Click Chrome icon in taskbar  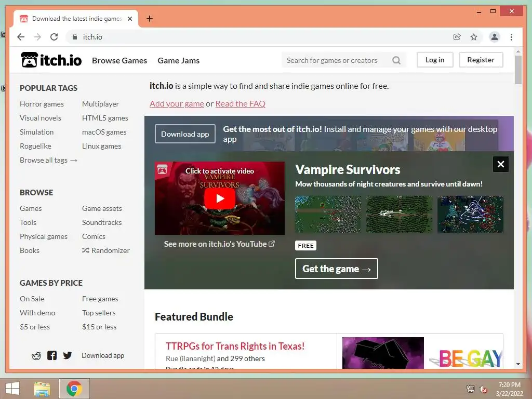click(x=74, y=389)
